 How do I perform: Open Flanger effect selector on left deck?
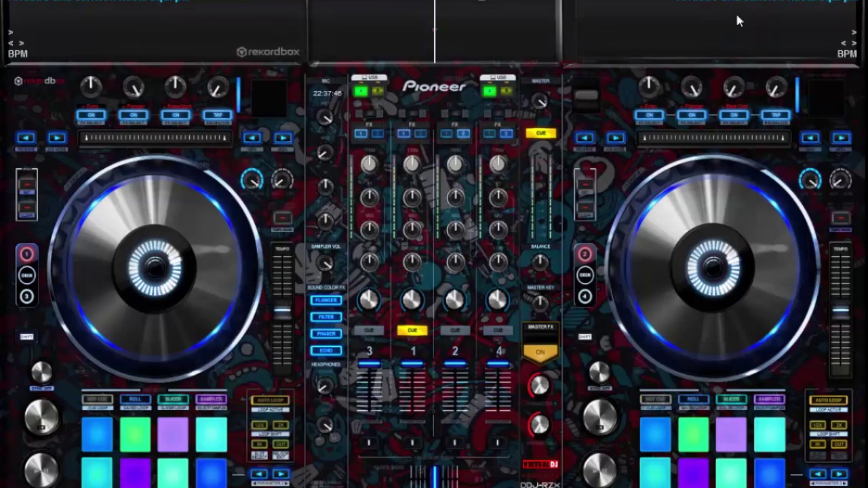pyautogui.click(x=134, y=123)
